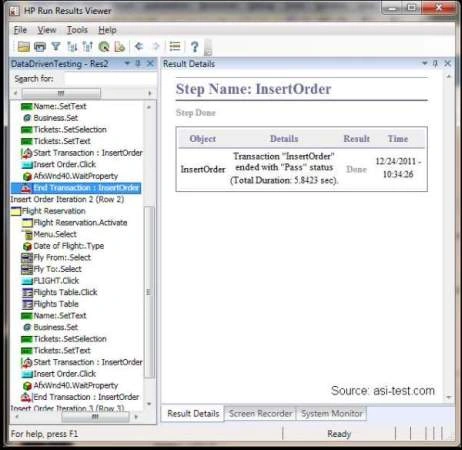Screen dimensions: 462x450
Task: Select AfxWnd40.WaitProperty above Iteration 2
Action: tap(70, 176)
